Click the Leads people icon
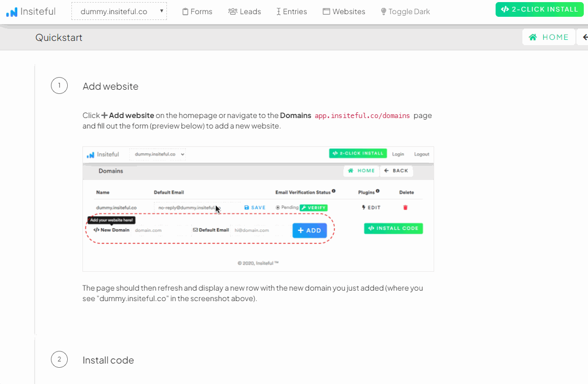Image resolution: width=588 pixels, height=384 pixels. tap(233, 12)
